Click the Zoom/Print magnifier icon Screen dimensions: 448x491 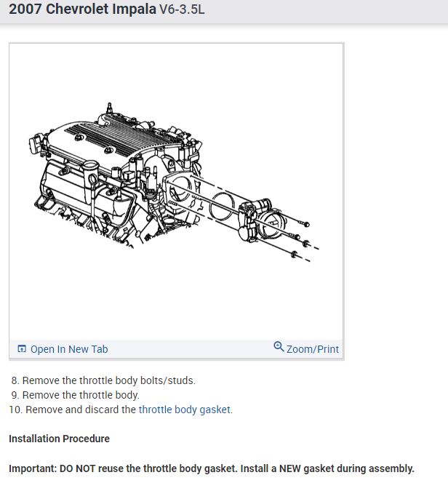pyautogui.click(x=279, y=347)
